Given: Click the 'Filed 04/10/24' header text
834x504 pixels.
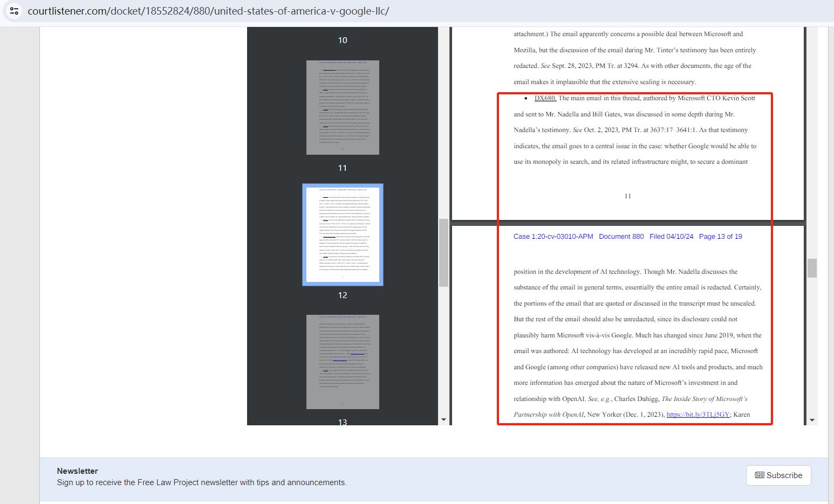Looking at the screenshot, I should [x=671, y=237].
